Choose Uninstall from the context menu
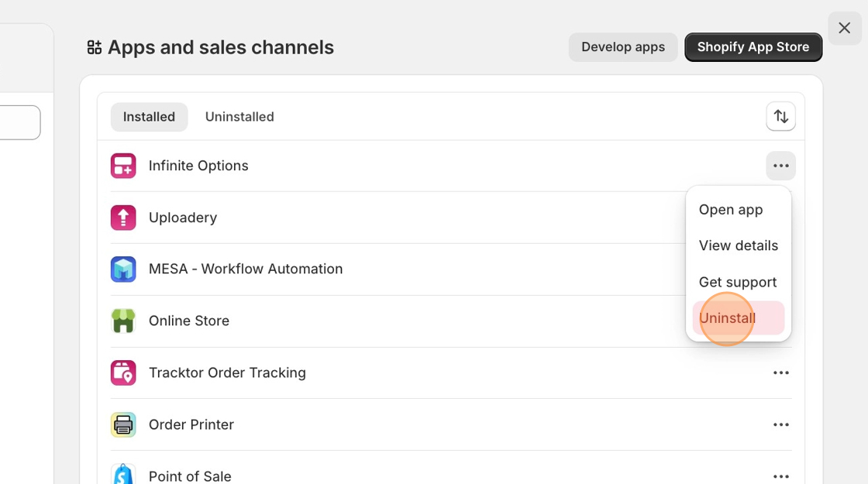The width and height of the screenshot is (868, 484). click(x=728, y=318)
